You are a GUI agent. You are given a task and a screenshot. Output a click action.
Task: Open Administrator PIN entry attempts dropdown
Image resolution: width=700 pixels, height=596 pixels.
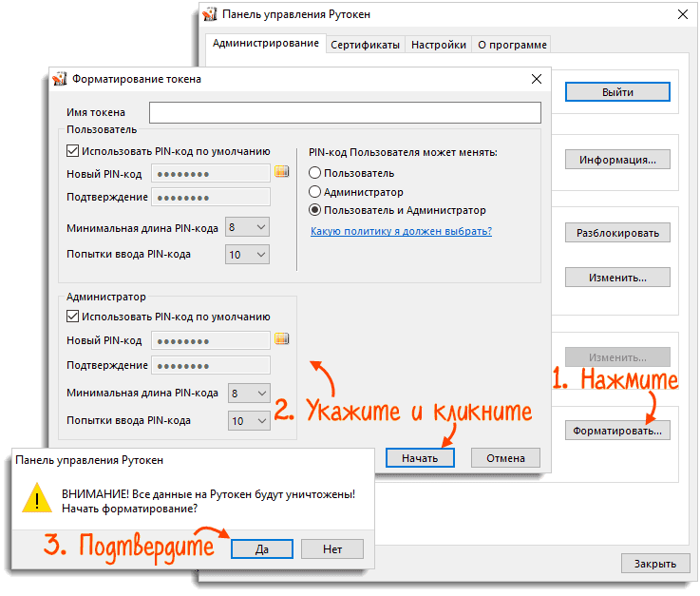click(248, 420)
